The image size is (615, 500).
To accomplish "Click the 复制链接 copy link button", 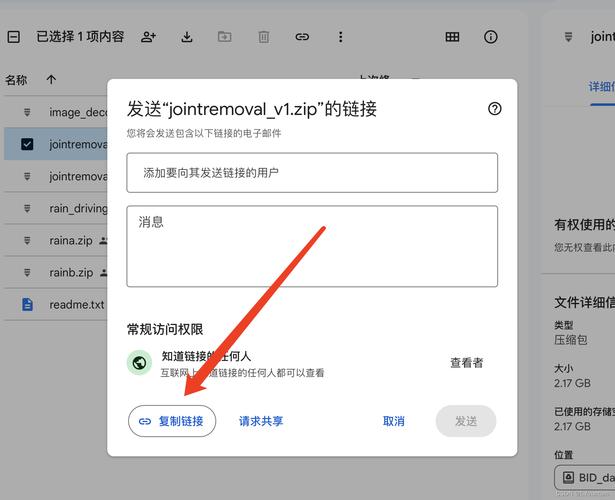I will (x=172, y=421).
